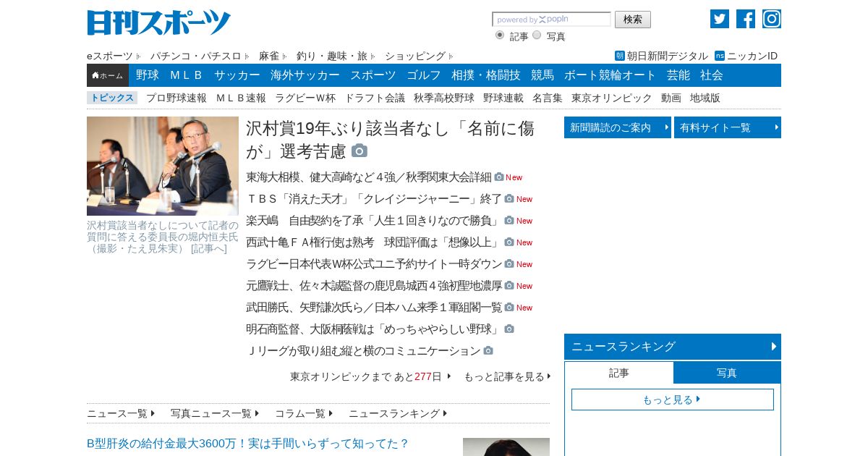The width and height of the screenshot is (868, 456).
Task: Open the スポーツ menu
Action: click(373, 75)
